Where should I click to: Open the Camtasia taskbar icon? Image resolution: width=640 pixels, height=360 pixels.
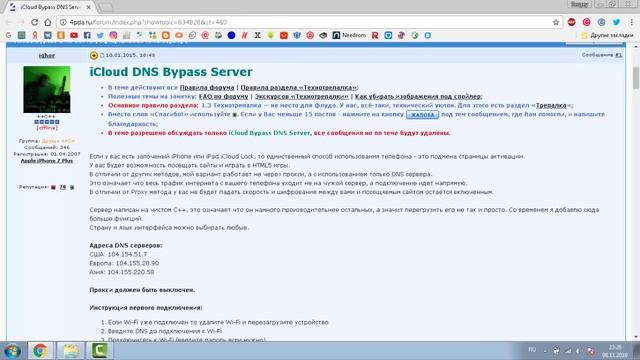click(x=99, y=351)
